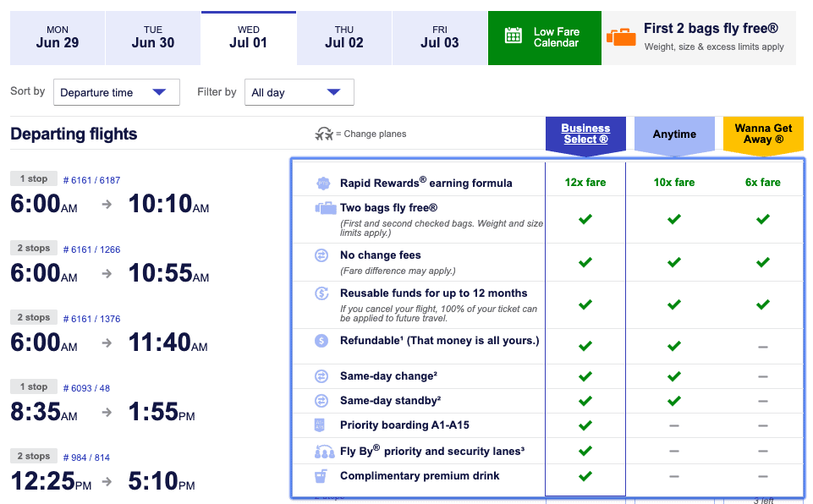Viewport: 813px width, 504px height.
Task: Click Business Select checkmark for premium drink
Action: tap(585, 476)
